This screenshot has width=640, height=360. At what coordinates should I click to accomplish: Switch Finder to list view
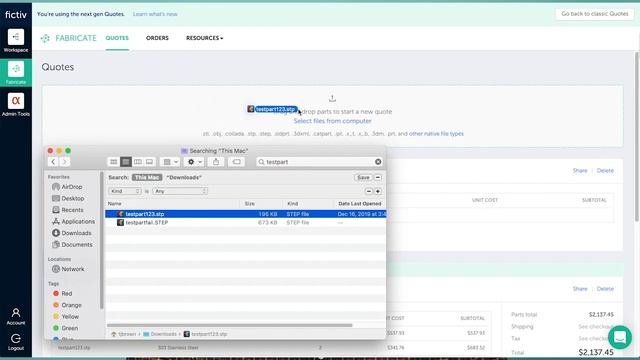[126, 162]
